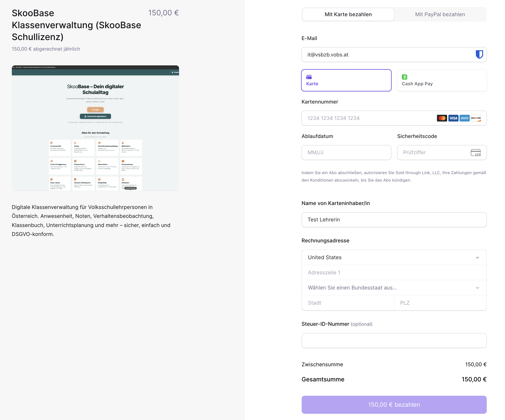
Task: Click the Discover logo icon
Action: click(x=476, y=118)
